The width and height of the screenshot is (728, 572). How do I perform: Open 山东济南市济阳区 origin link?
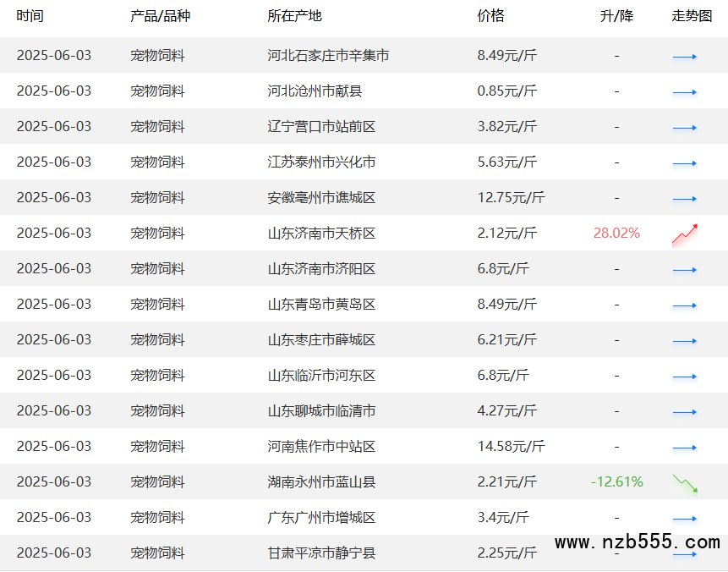321,268
